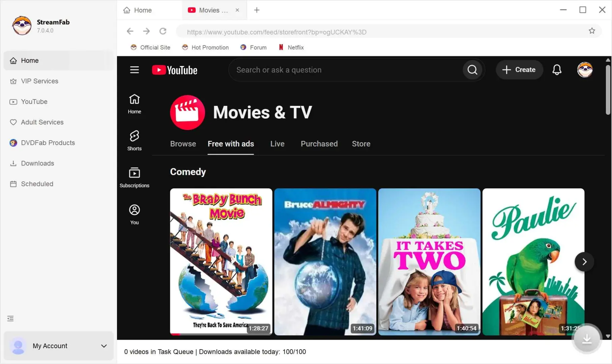Click Movies & TV clapperboard channel icon
612x364 pixels.
click(x=187, y=112)
